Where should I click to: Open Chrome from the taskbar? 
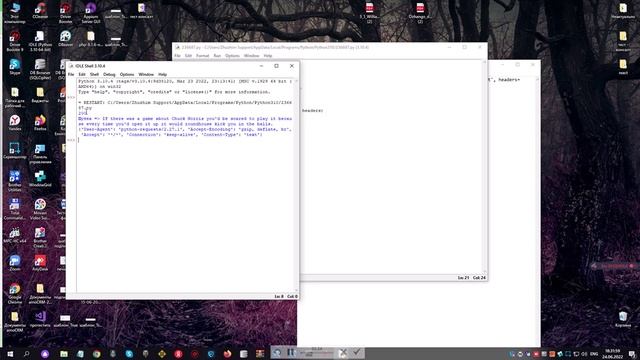pyautogui.click(x=96, y=353)
